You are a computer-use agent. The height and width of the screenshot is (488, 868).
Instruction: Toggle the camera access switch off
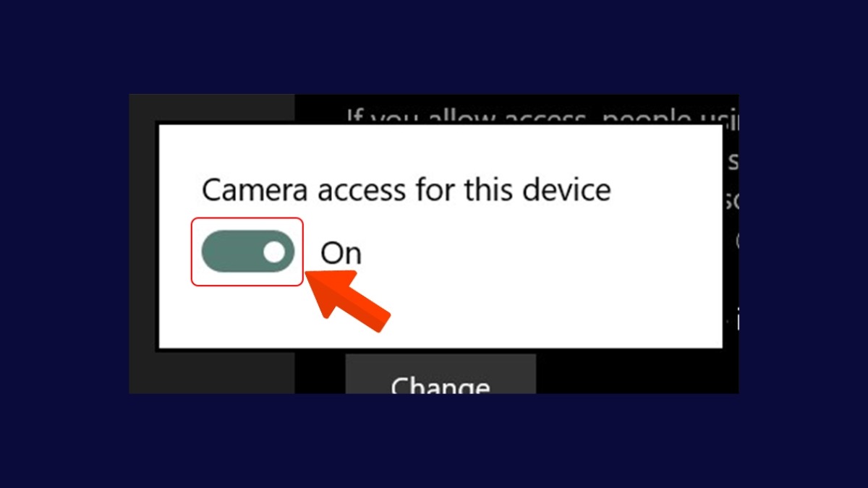tap(248, 252)
